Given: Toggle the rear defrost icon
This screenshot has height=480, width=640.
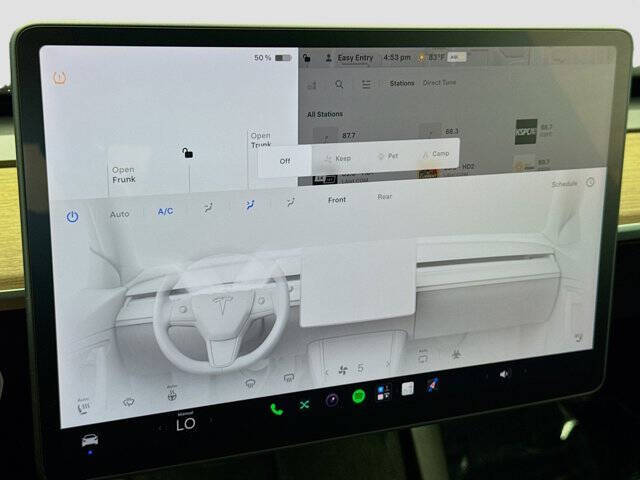Looking at the screenshot, I should coord(289,378).
